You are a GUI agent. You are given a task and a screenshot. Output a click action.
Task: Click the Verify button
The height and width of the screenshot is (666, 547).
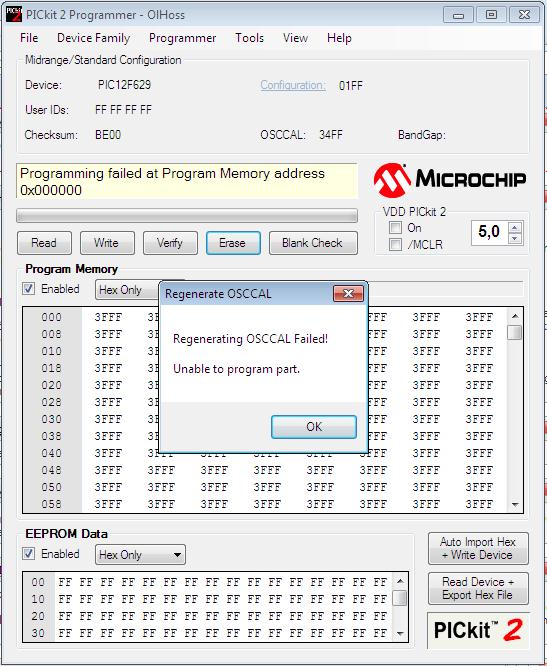click(170, 243)
